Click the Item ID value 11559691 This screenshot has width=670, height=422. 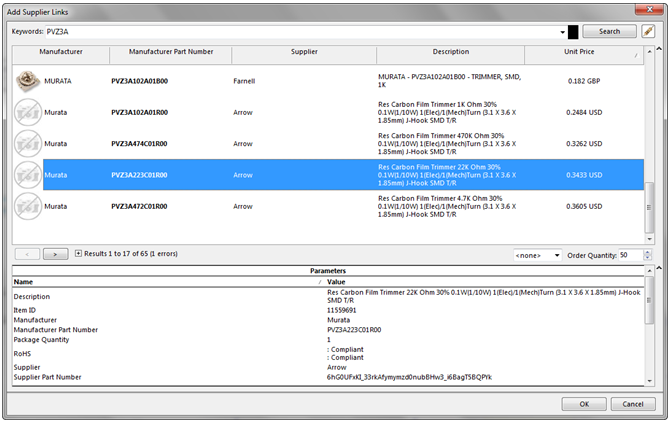point(341,310)
